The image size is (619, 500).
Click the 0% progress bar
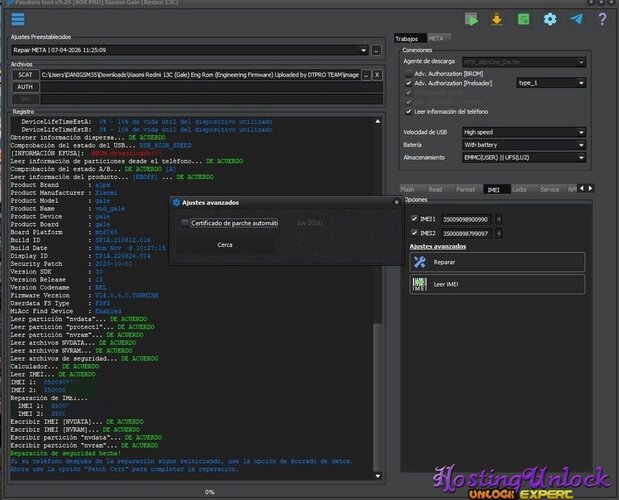click(210, 492)
